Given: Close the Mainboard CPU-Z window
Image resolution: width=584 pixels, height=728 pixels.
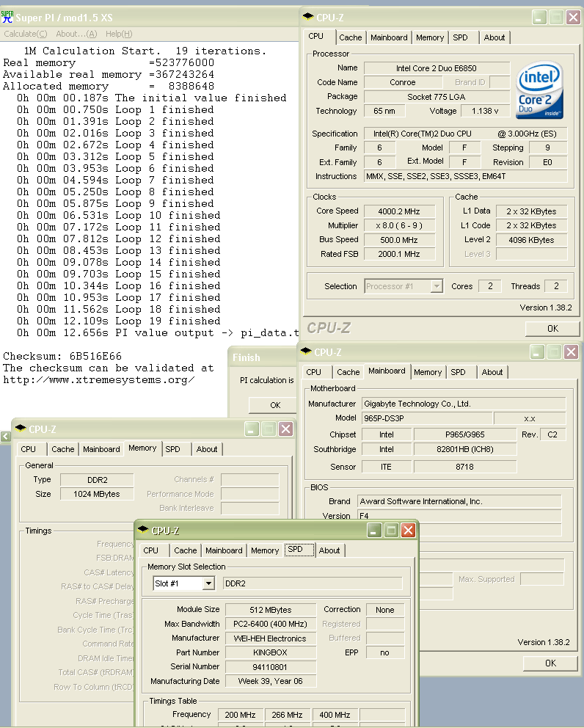Looking at the screenshot, I should (x=571, y=352).
